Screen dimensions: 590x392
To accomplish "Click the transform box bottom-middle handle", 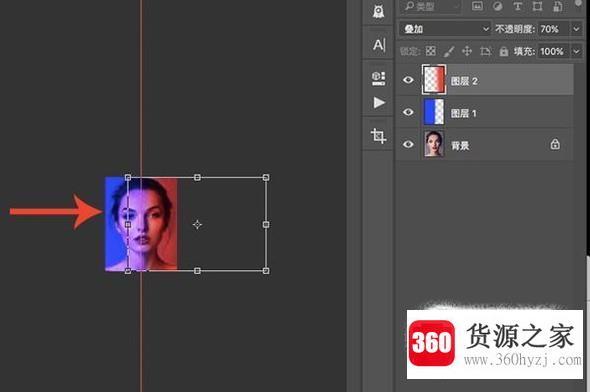I will coord(197,271).
